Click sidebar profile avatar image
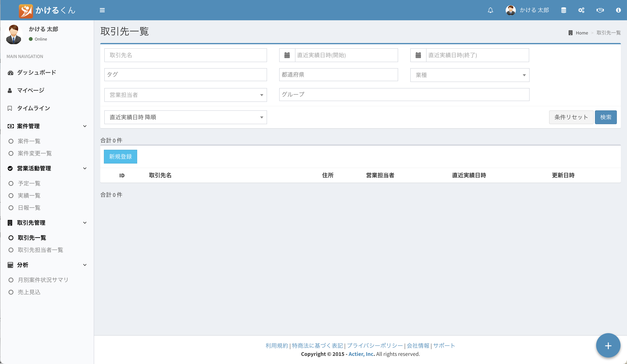Image resolution: width=627 pixels, height=364 pixels. click(14, 34)
